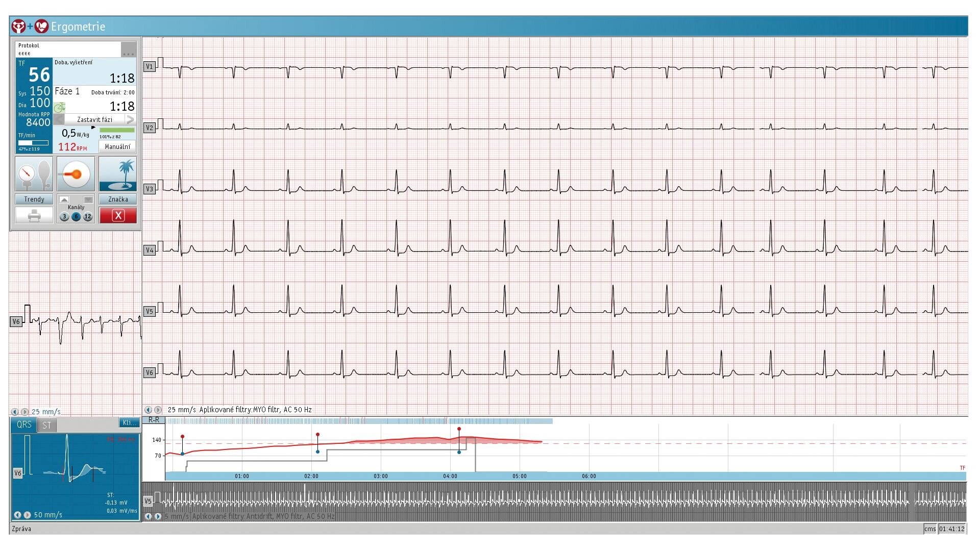Select the blood pressure measurement icon

click(34, 174)
